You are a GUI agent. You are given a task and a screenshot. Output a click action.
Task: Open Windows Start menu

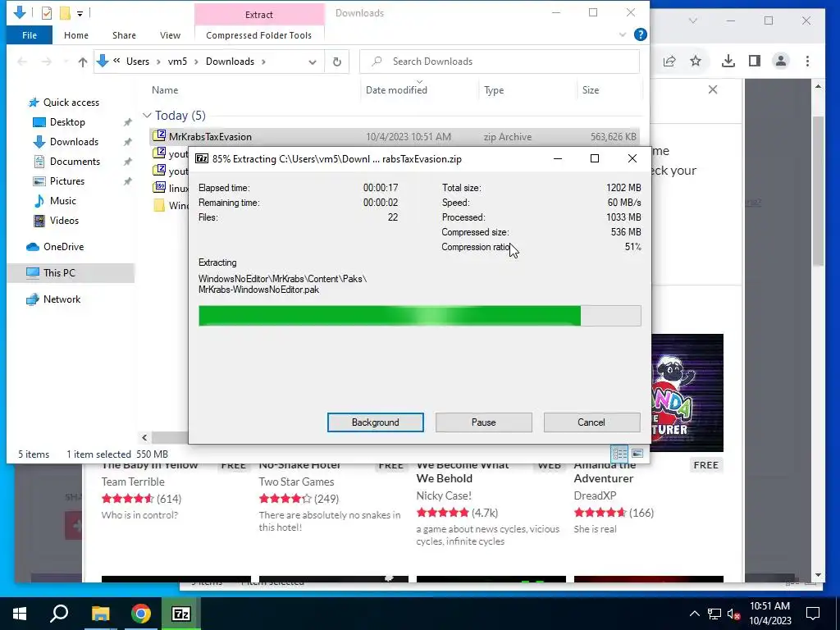click(20, 614)
